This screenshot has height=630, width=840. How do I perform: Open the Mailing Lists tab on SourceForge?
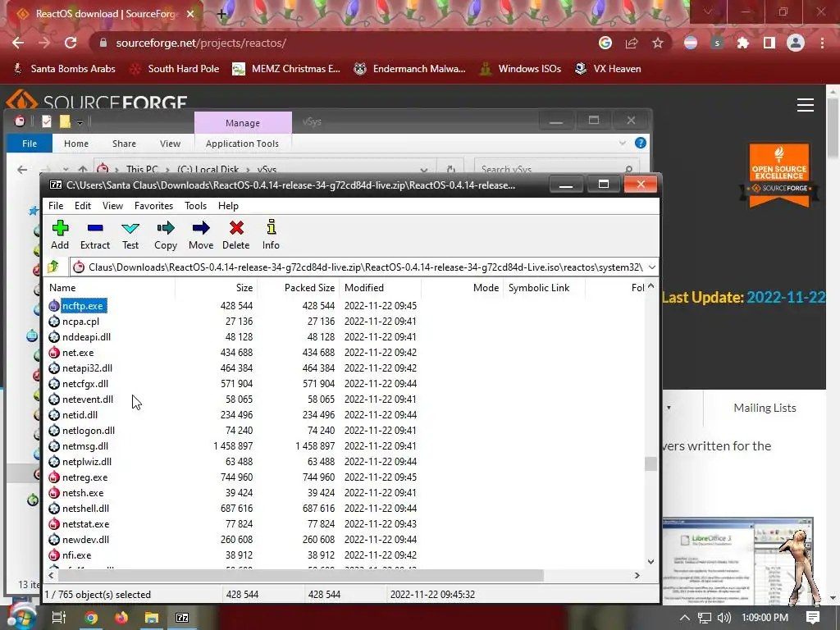point(765,408)
